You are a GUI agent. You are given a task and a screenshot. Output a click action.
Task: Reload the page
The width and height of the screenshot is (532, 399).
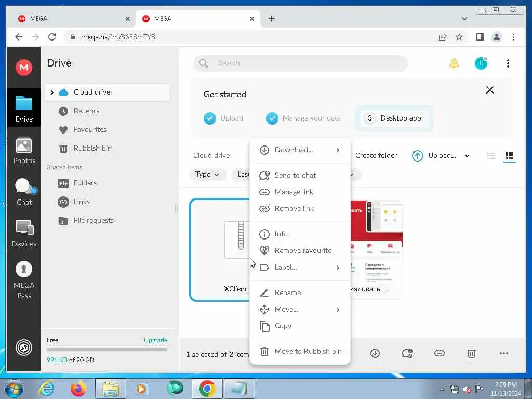point(52,37)
